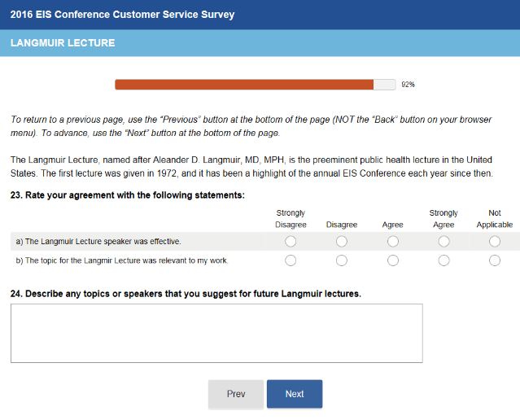Click the question 24 prompt text
The image size is (520, 420).
coord(186,293)
